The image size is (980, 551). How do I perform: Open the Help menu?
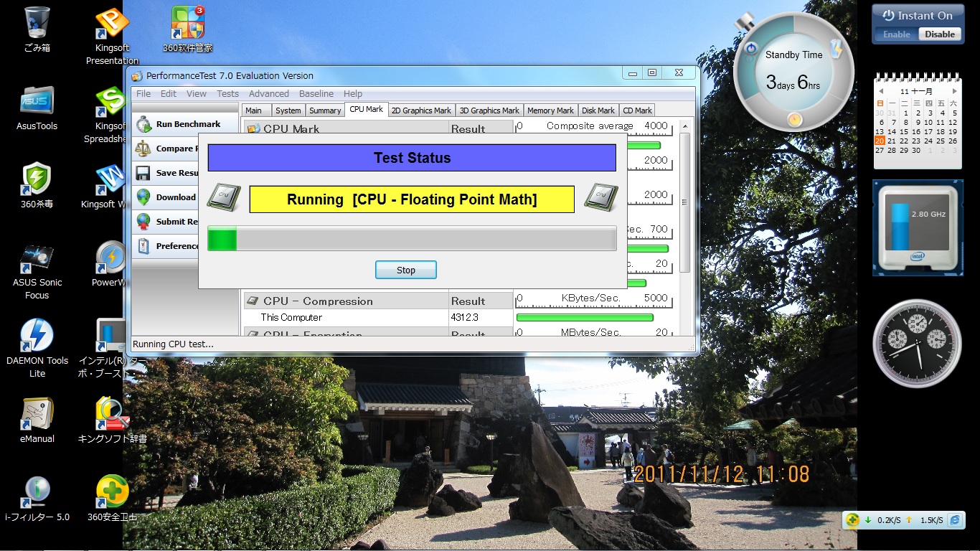coord(353,93)
